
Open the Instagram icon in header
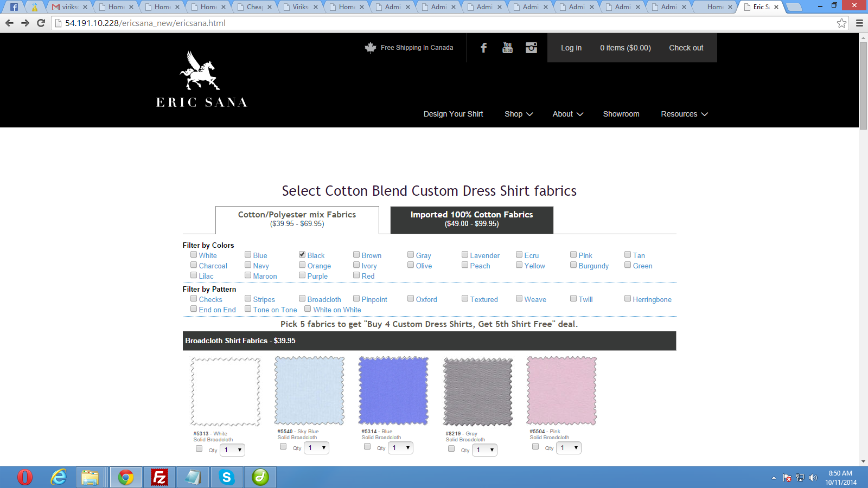[x=531, y=48]
